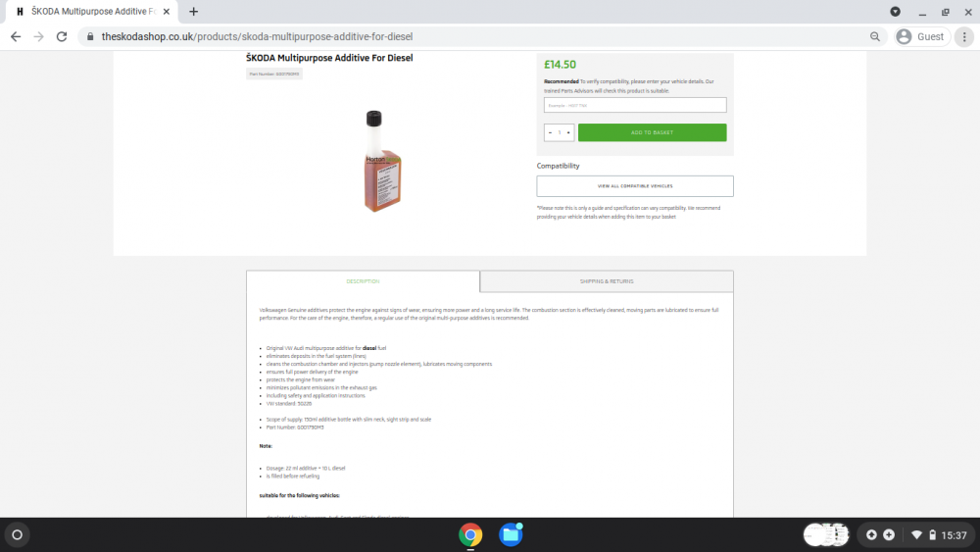Click the vehicle registration input field
Viewport: 980px width, 552px height.
[x=635, y=105]
